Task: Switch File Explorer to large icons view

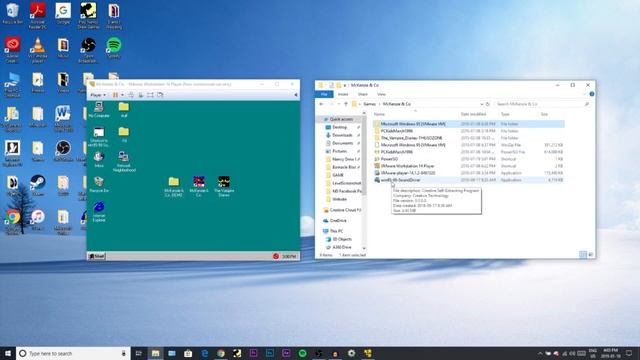Action: [590, 255]
